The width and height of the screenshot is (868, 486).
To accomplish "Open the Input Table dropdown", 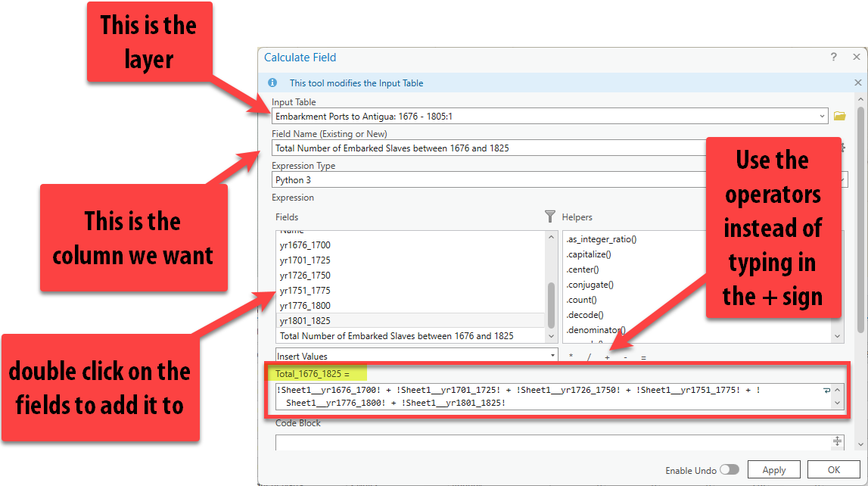I will pyautogui.click(x=823, y=117).
